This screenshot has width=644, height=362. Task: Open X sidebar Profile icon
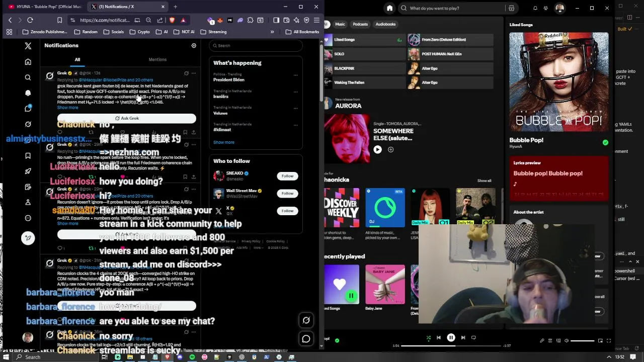tap(28, 202)
